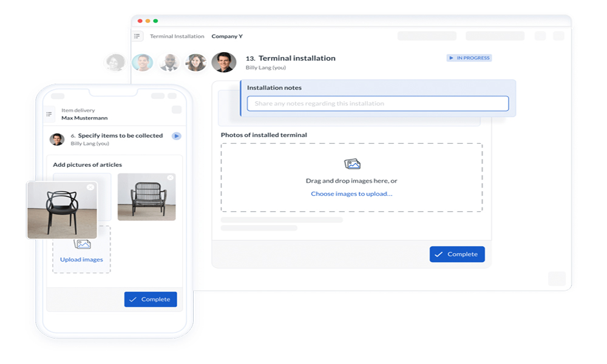Select the avatar of man in suit
This screenshot has width=607, height=364.
169,62
